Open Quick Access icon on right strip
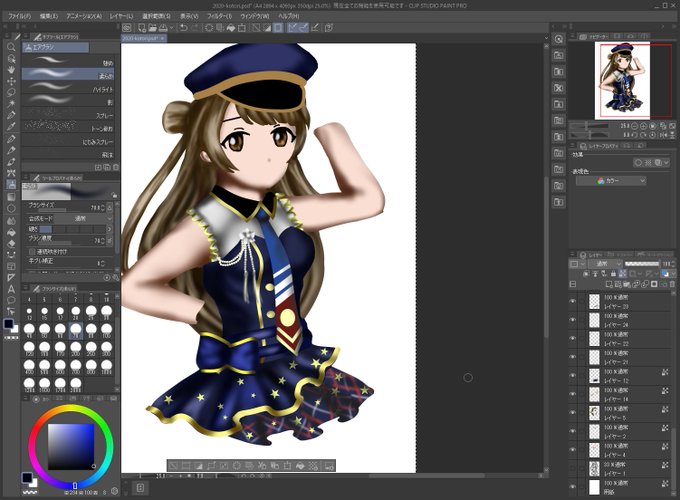Viewport: 680px width, 500px height. click(x=559, y=39)
